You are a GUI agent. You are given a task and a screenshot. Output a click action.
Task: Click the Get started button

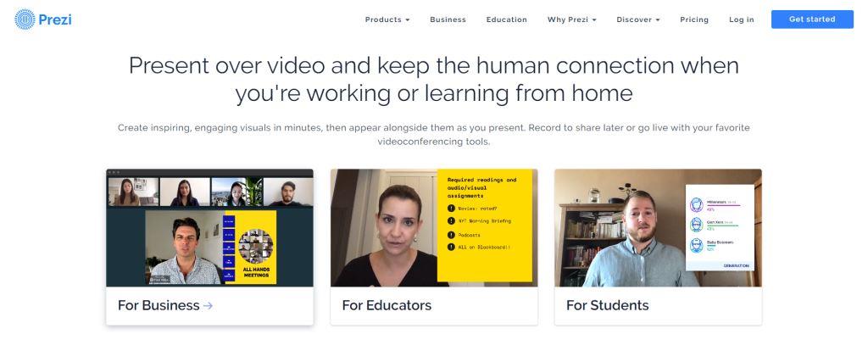coord(812,19)
